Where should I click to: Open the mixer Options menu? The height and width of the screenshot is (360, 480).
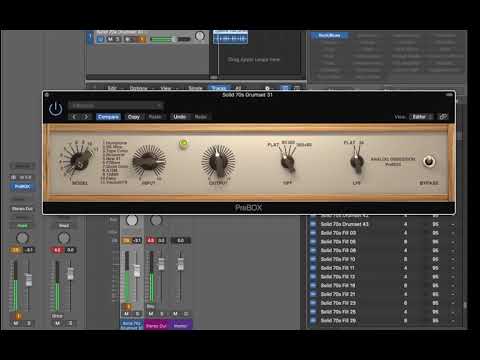138,88
